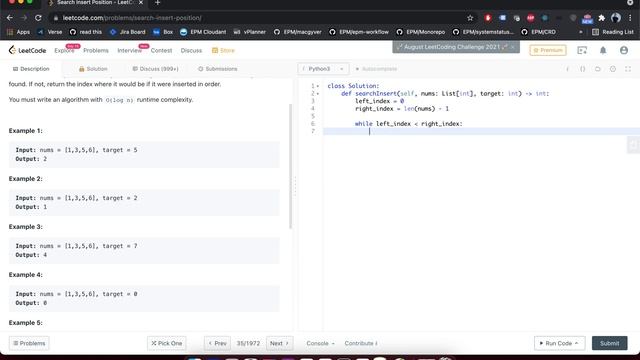The height and width of the screenshot is (360, 640).
Task: Click the Premium button
Action: [x=548, y=50]
